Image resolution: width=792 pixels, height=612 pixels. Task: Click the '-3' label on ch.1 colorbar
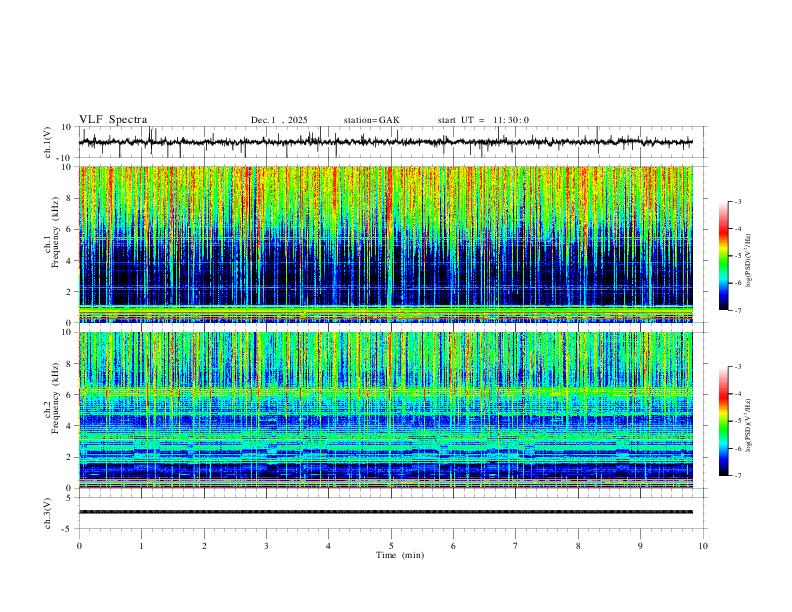tap(737, 202)
